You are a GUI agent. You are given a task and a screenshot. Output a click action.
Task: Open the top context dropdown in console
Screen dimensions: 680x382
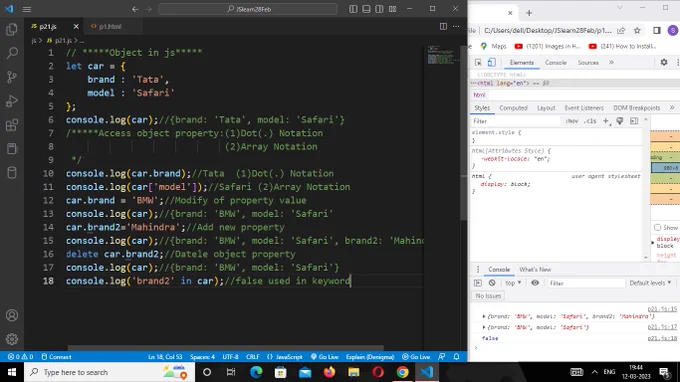click(513, 283)
